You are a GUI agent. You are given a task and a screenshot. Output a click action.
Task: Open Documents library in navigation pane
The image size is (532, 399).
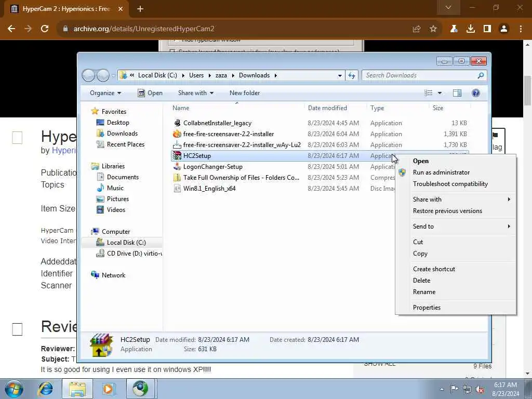(x=123, y=177)
